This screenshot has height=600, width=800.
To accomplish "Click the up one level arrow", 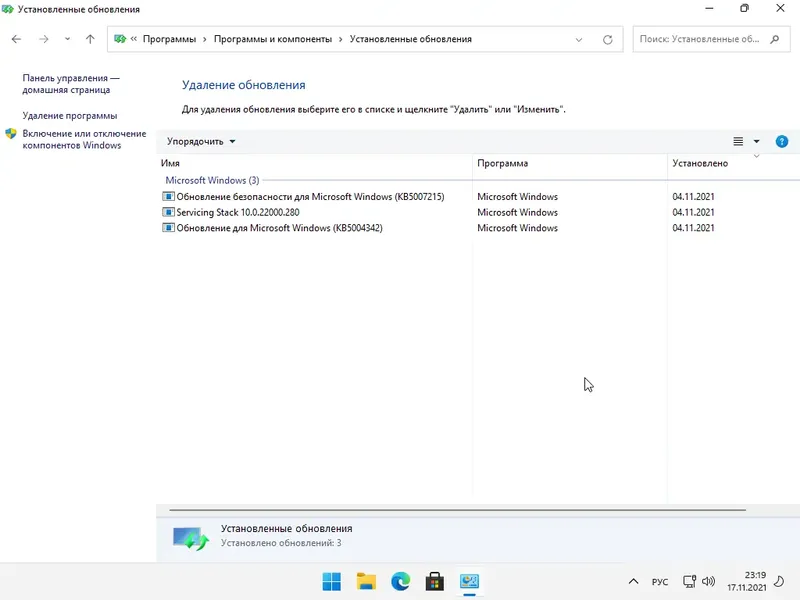I will [89, 39].
